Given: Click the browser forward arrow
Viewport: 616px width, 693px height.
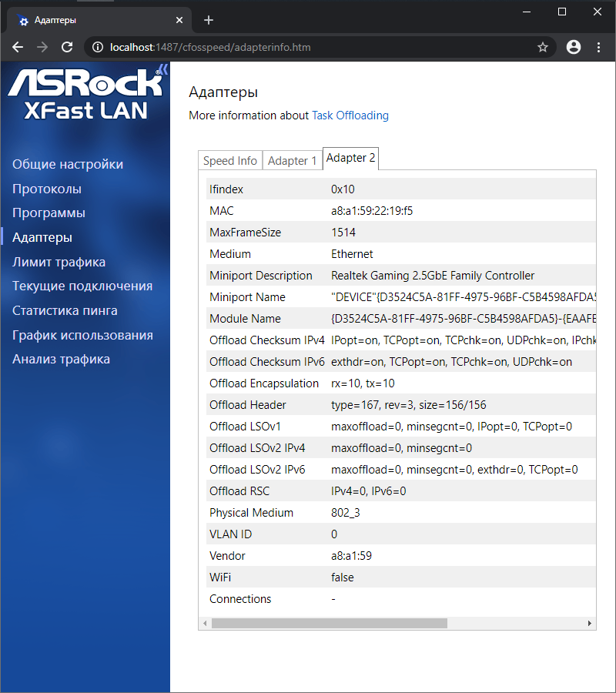Looking at the screenshot, I should click(42, 47).
